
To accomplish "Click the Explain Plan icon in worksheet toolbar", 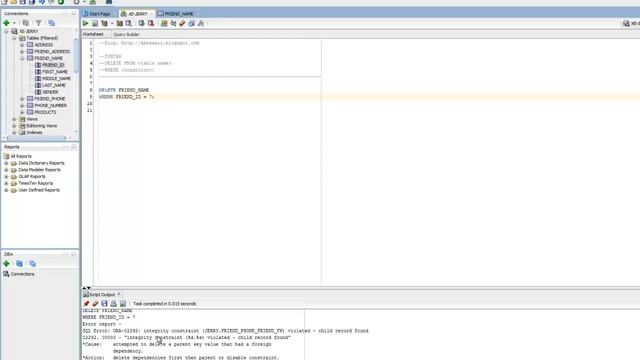I will tap(104, 24).
